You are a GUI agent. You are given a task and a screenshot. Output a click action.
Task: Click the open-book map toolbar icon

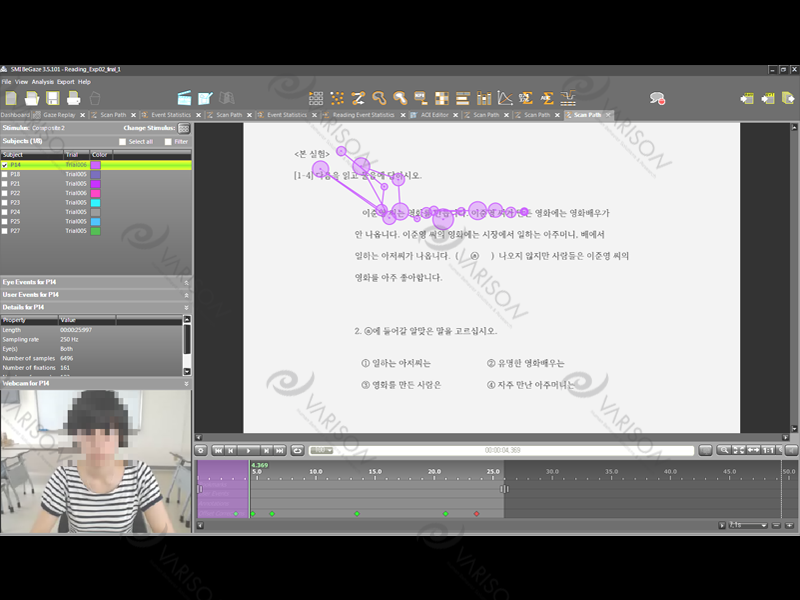(x=226, y=98)
